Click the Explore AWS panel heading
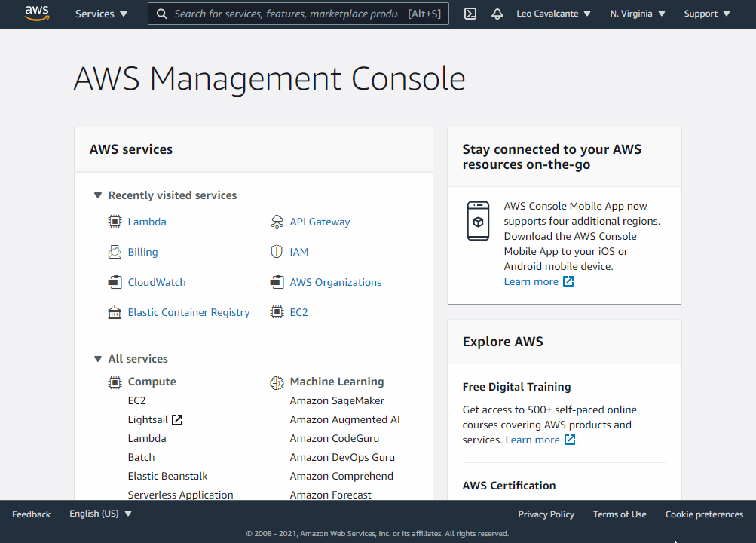 click(x=503, y=342)
